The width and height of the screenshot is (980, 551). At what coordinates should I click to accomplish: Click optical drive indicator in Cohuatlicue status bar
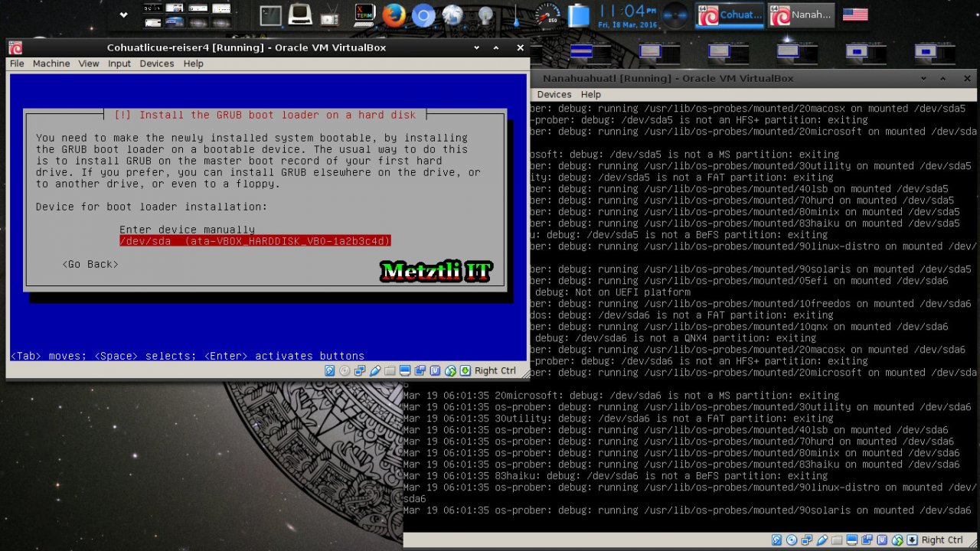click(x=345, y=370)
